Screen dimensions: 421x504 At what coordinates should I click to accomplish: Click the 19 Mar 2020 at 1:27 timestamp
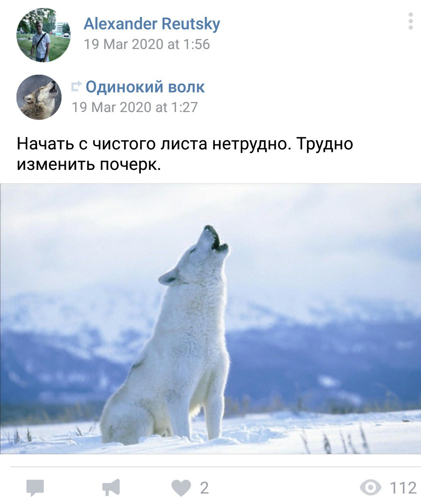coord(134,107)
